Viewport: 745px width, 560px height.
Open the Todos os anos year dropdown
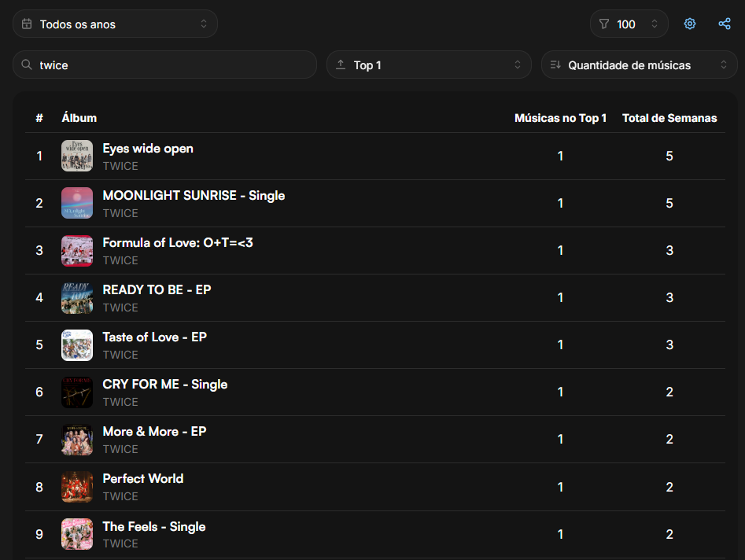pos(115,24)
